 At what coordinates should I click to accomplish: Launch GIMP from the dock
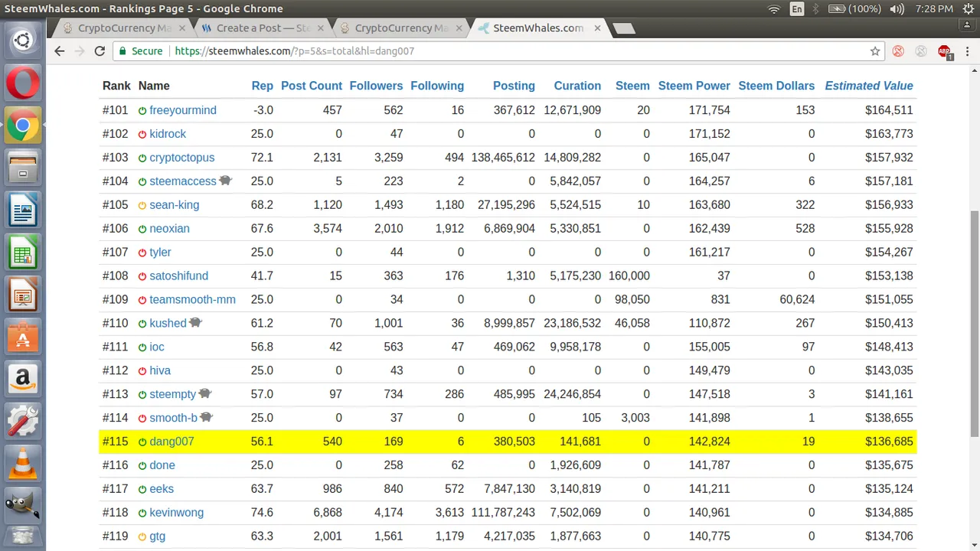(23, 506)
